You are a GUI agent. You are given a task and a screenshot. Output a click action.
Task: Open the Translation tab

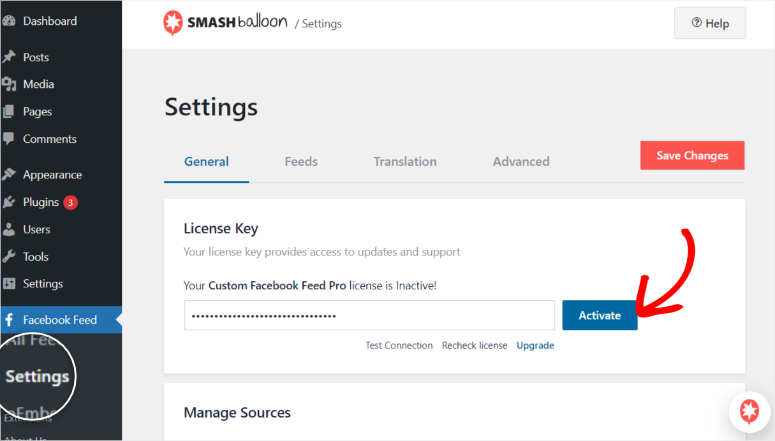click(x=405, y=162)
